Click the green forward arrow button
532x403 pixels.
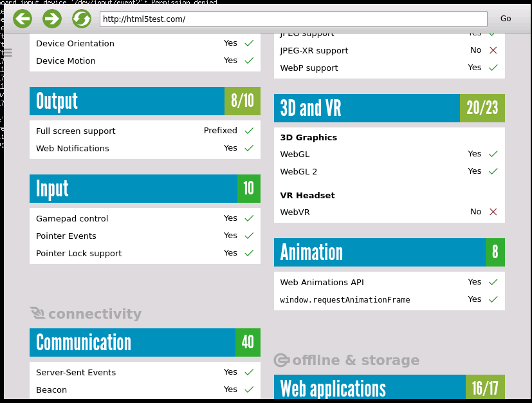click(x=52, y=19)
